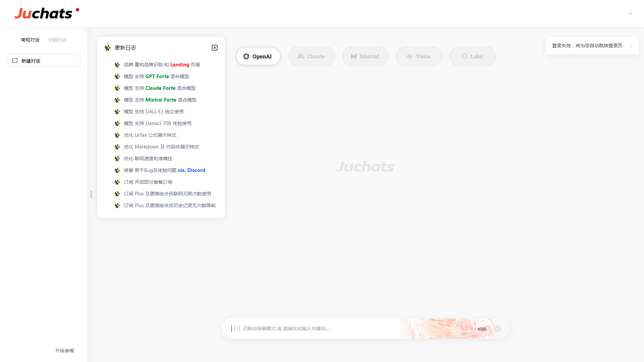Click bullet icon beside Llama3 70B entry
The image size is (644, 362).
click(117, 124)
